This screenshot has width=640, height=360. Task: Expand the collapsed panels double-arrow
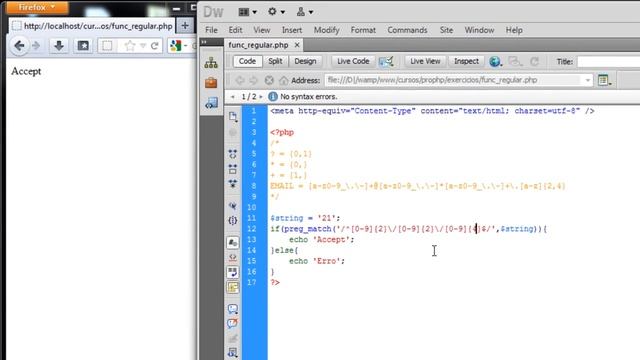point(204,42)
